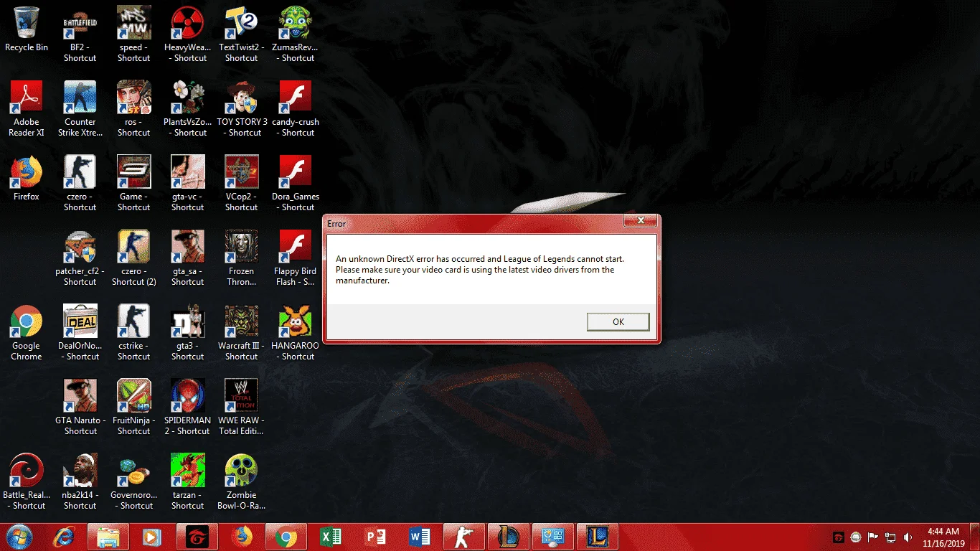Select the GTA Naruto - Shortcut icon
980x551 pixels.
(80, 408)
